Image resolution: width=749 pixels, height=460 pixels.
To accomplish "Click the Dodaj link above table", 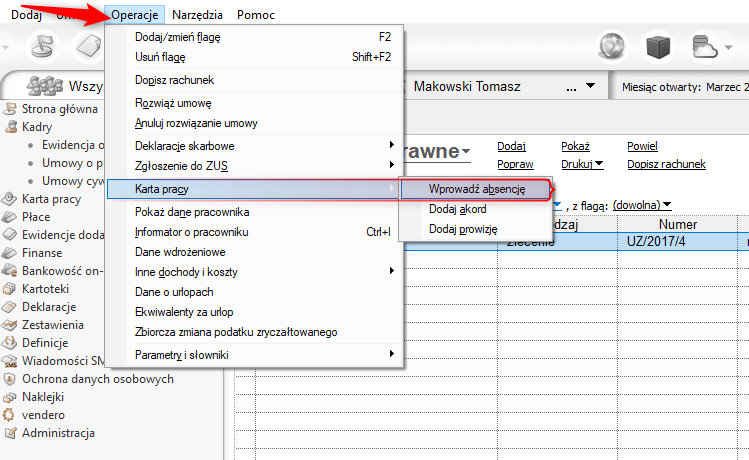I will 511,146.
